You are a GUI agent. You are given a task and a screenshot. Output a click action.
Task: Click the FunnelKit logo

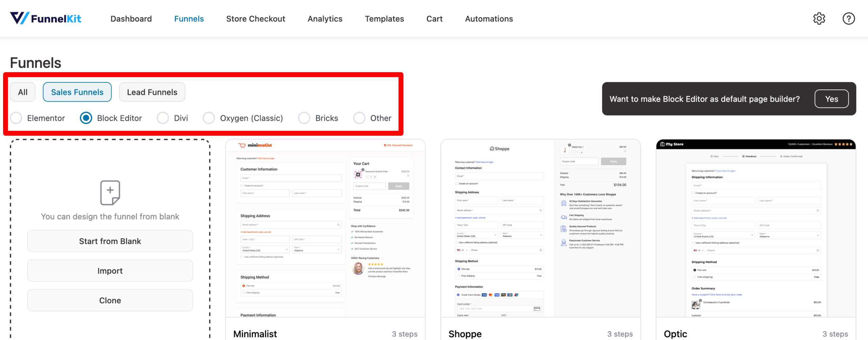click(x=45, y=18)
